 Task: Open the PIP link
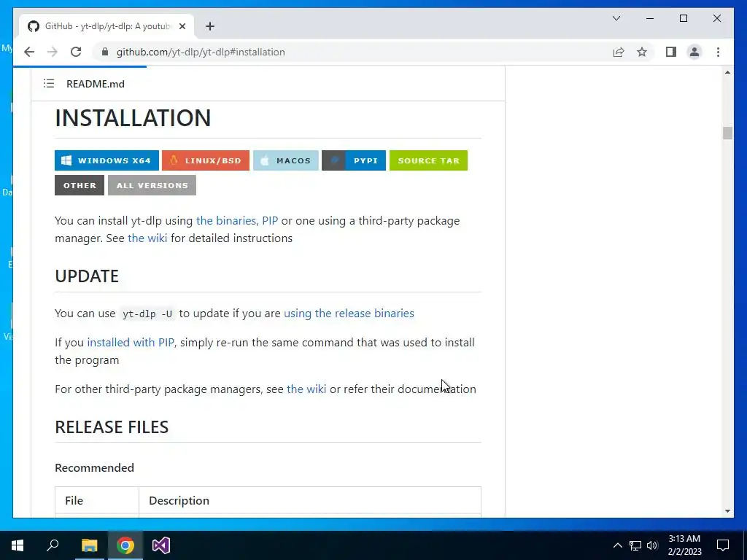point(270,221)
